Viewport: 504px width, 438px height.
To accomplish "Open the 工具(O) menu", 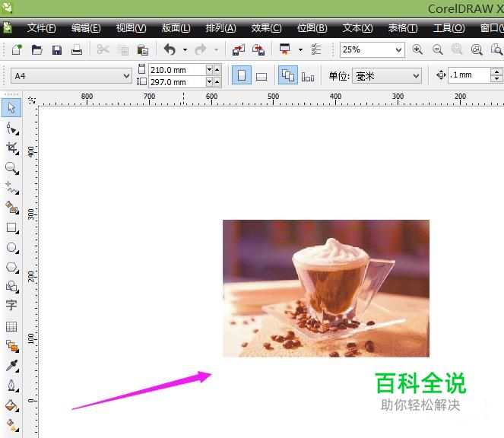I will click(x=449, y=28).
